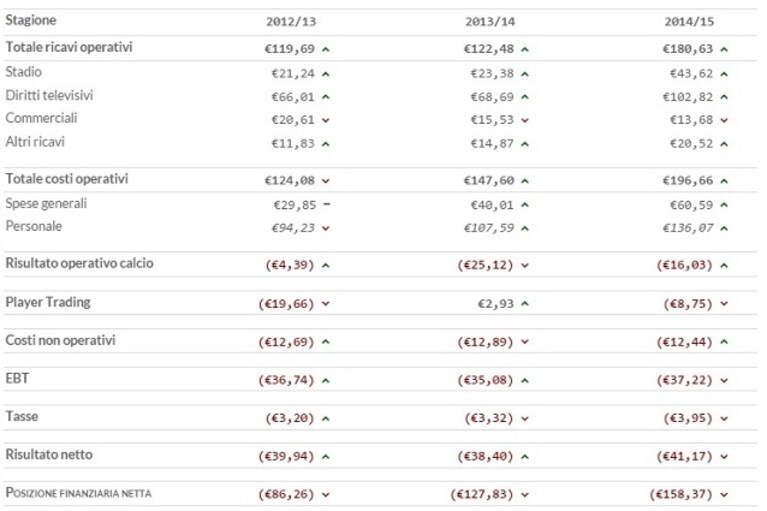Screen dimensions: 767x511
Task: Click the up arrow beside €119,69
Action: pyautogui.click(x=326, y=49)
